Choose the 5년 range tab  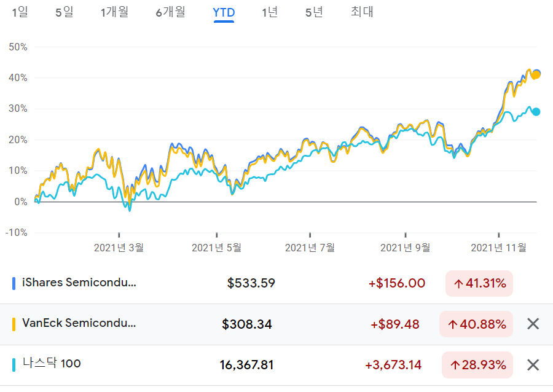(314, 12)
